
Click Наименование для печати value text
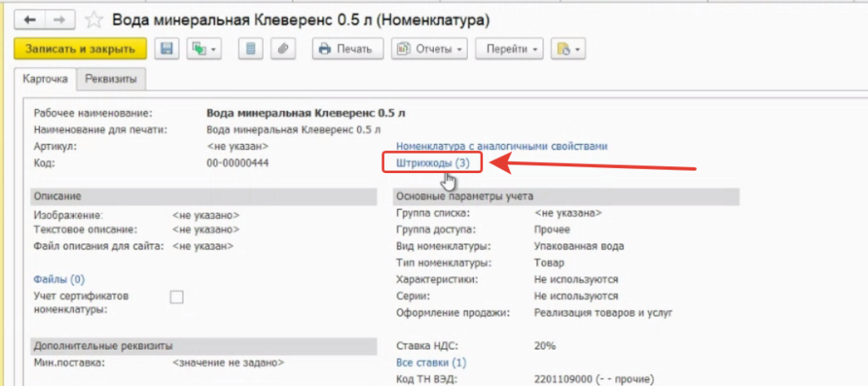coord(293,131)
